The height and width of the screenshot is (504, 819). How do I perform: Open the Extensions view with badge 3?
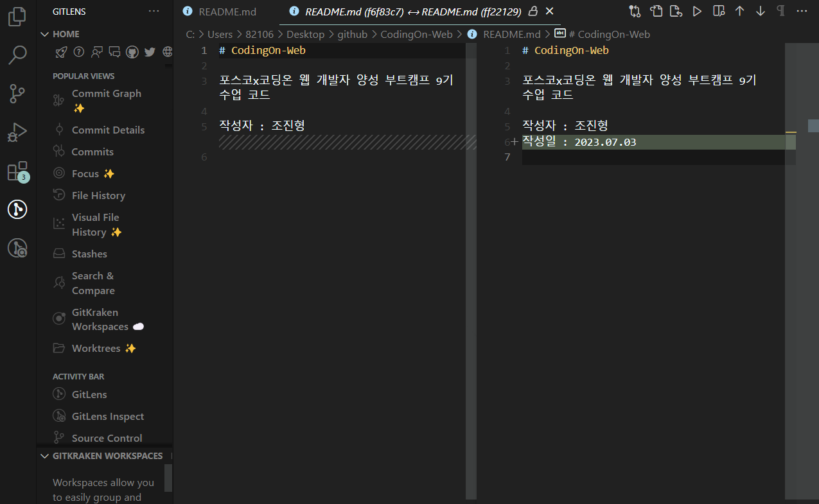coord(17,171)
